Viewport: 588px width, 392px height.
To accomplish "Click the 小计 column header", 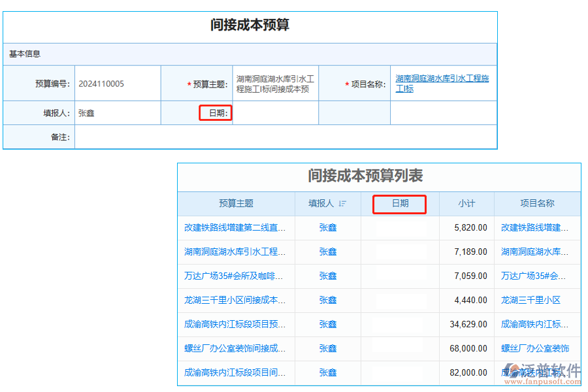I will click(466, 204).
